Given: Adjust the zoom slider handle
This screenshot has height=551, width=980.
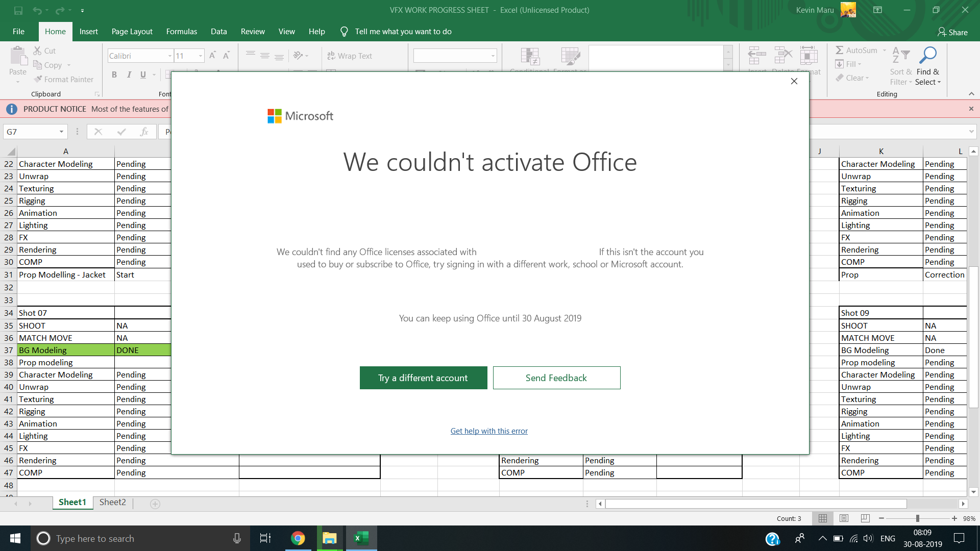Looking at the screenshot, I should pos(917,518).
